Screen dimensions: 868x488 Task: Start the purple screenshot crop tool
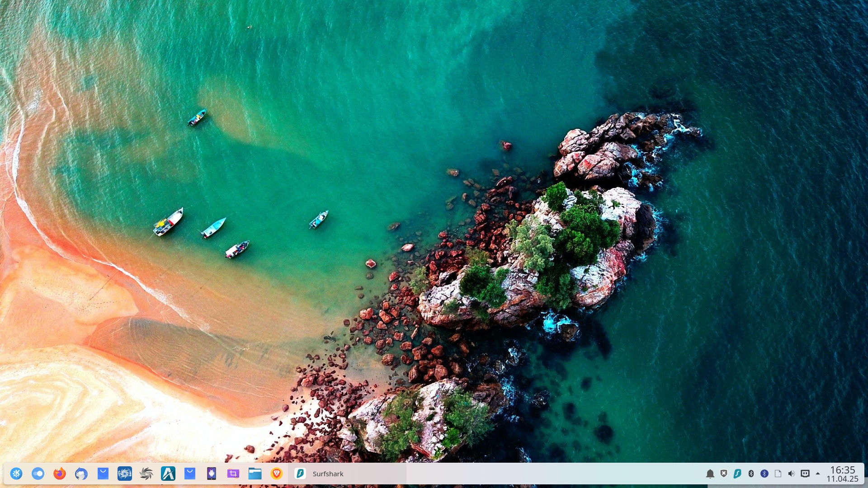233,474
